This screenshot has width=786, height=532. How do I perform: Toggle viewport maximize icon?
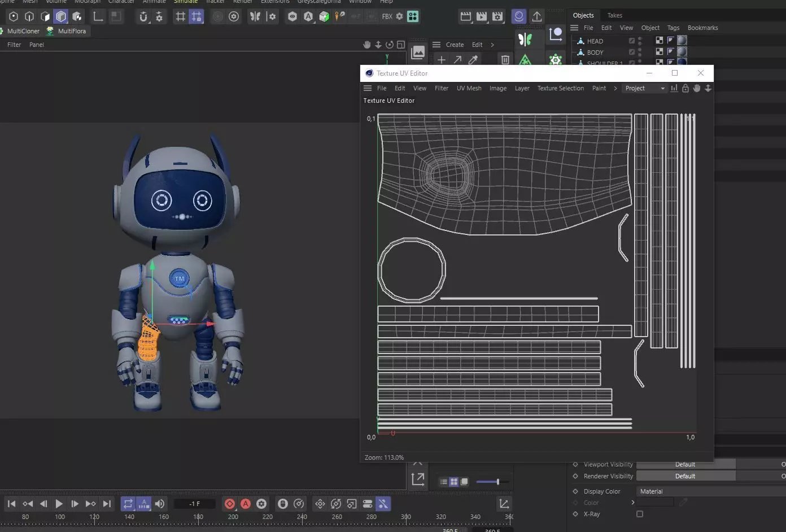point(401,45)
